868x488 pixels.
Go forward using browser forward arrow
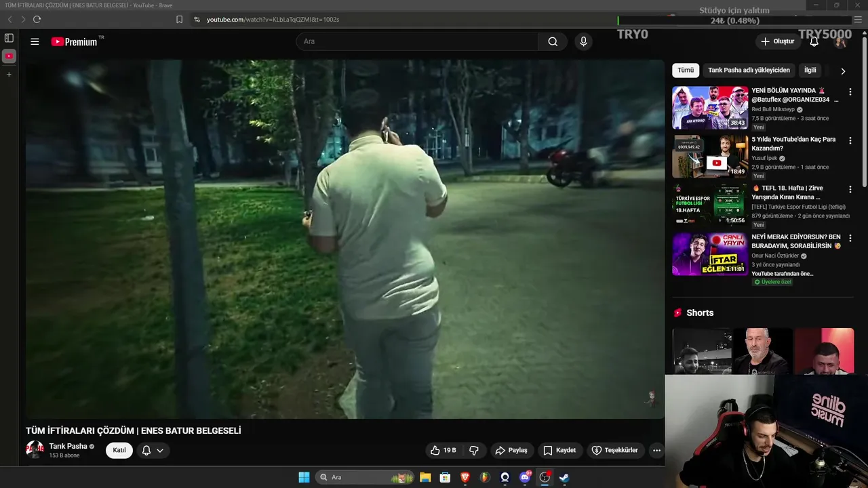coord(22,20)
